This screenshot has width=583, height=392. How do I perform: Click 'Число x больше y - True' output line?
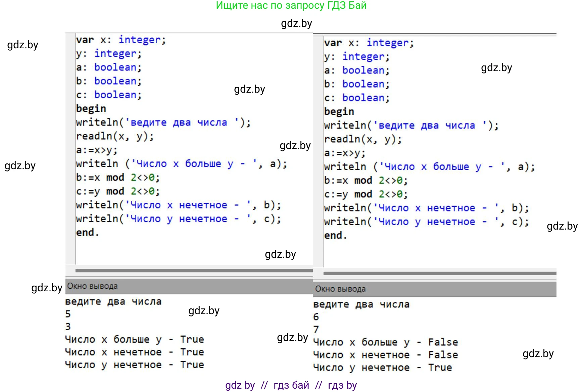134,339
